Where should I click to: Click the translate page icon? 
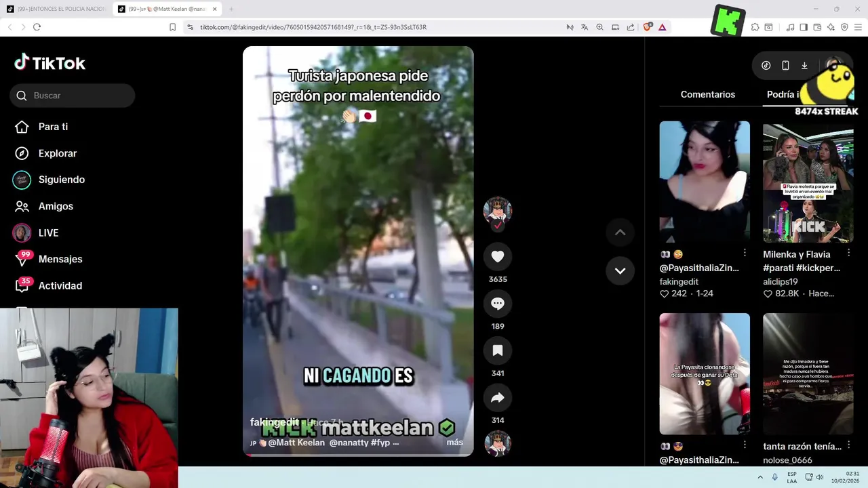pyautogui.click(x=585, y=27)
